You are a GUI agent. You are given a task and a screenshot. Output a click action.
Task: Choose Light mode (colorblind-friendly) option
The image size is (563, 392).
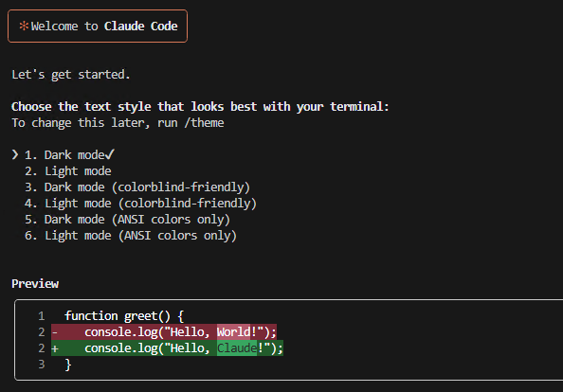pos(140,204)
